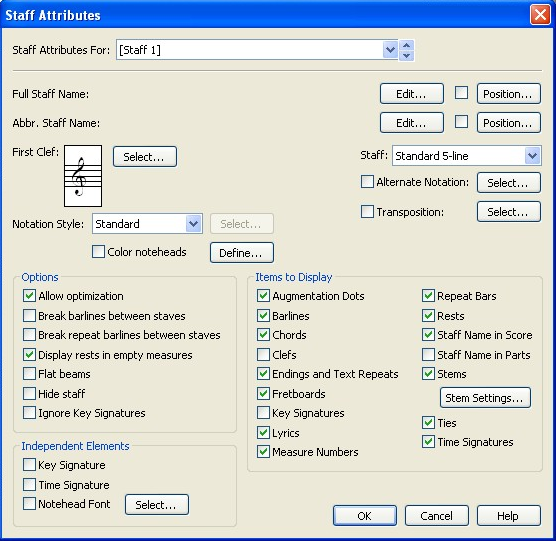This screenshot has height=541, width=556.
Task: Enable independent Key Signature checkbox
Action: [x=29, y=464]
